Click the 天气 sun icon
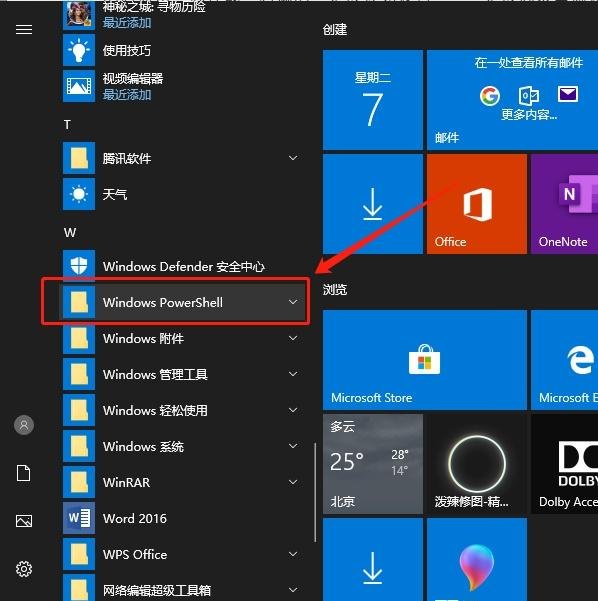Screen dimensions: 598x601 (79, 194)
